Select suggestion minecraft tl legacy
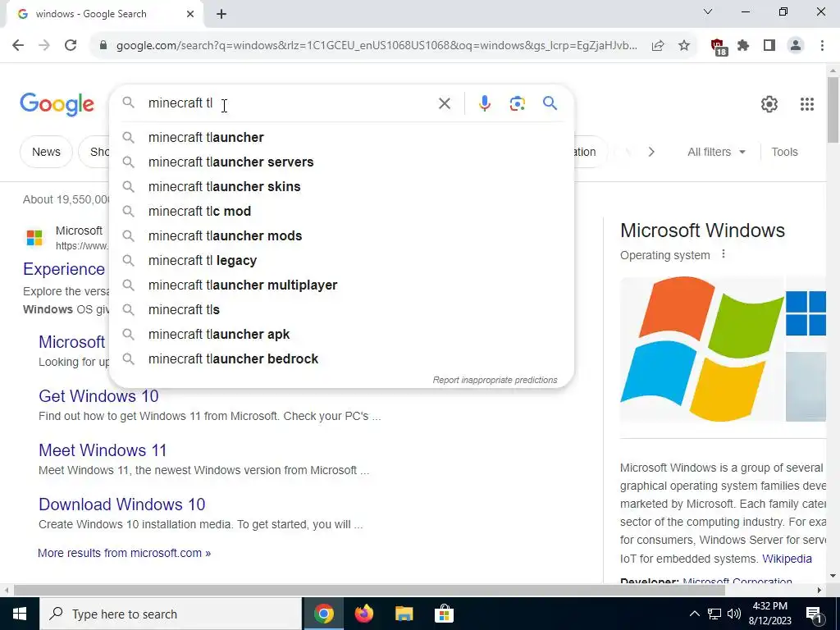Screen dimensions: 840x630 [341, 260]
